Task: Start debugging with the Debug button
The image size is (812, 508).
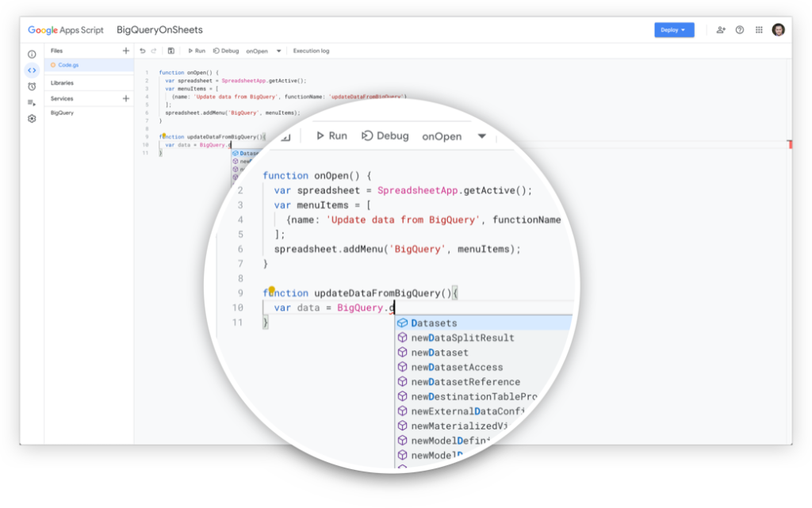Action: 225,51
